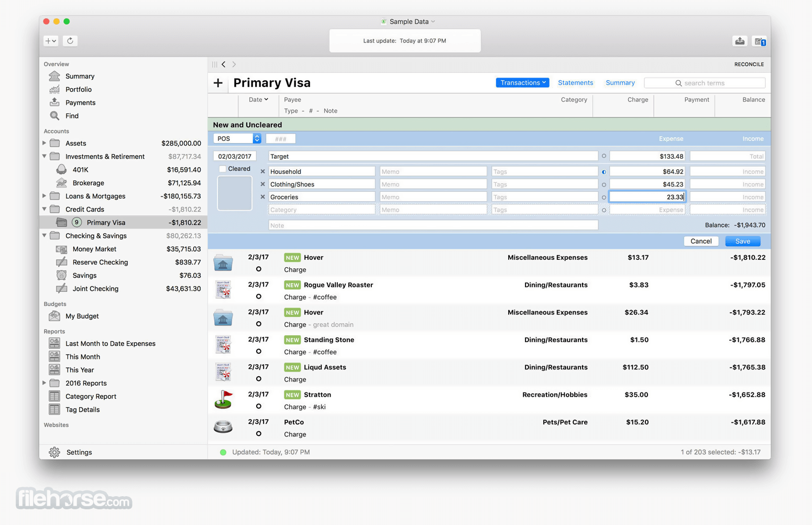This screenshot has width=812, height=525.
Task: Remove the Clothing/Shoes split line
Action: tap(263, 184)
